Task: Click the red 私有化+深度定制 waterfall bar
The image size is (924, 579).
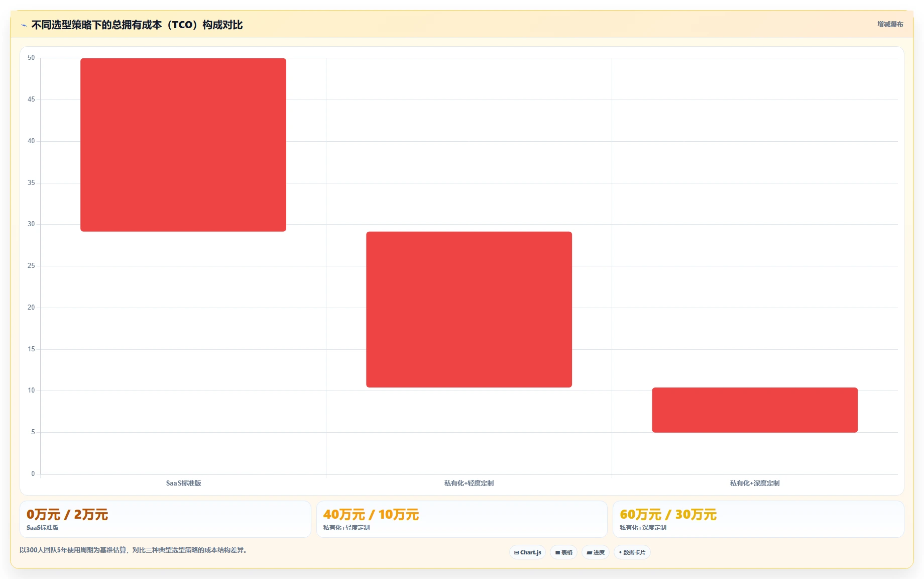Action: pos(755,410)
